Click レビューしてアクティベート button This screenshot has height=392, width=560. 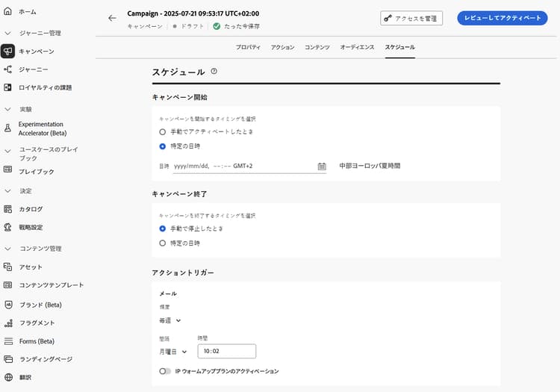coord(502,18)
